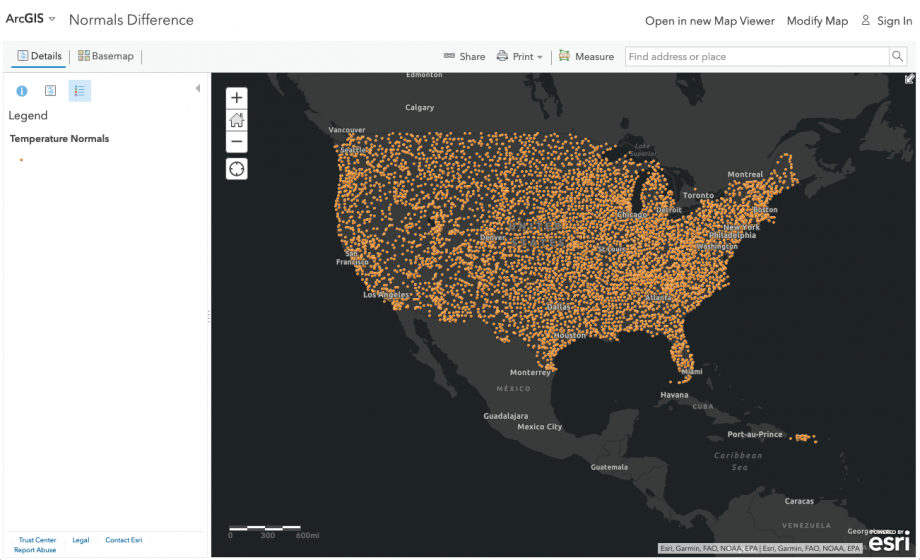Open the Print dropdown

(519, 56)
